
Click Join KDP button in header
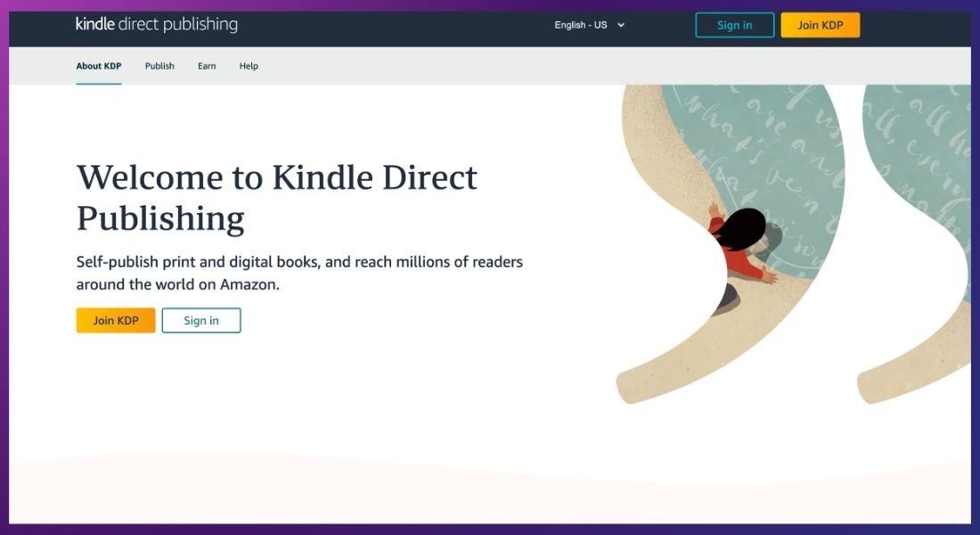point(820,25)
